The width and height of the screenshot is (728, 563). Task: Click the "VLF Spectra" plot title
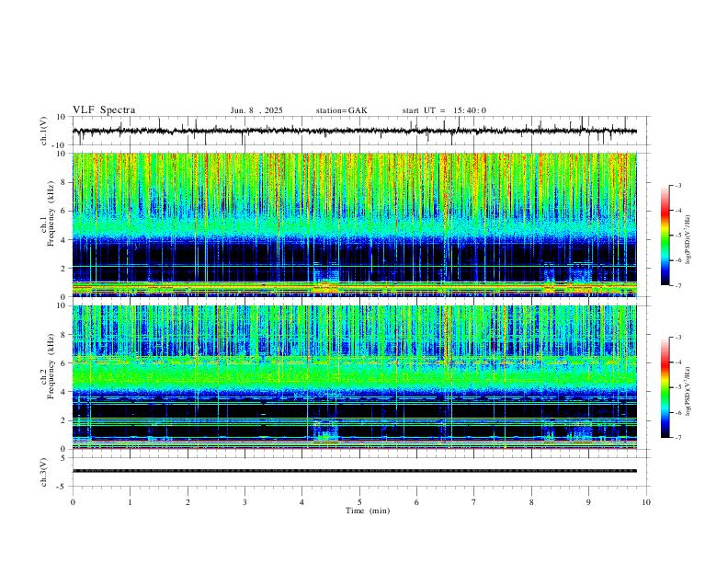pos(104,110)
